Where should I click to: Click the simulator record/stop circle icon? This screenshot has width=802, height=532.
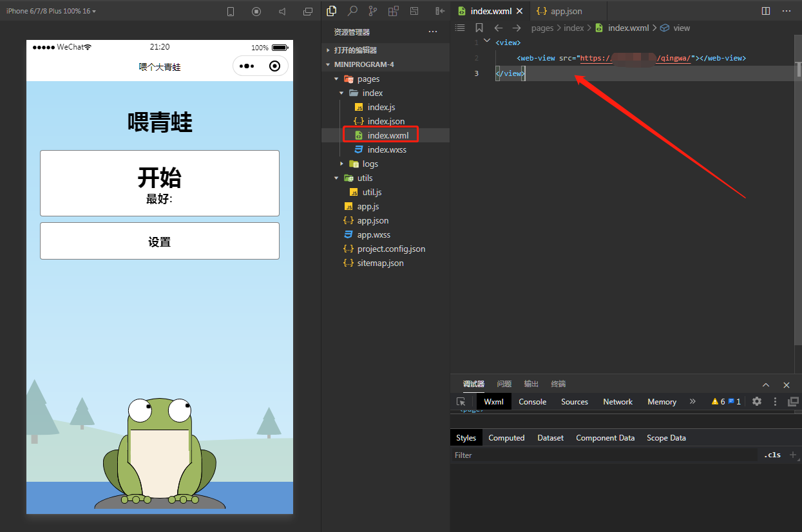click(256, 12)
